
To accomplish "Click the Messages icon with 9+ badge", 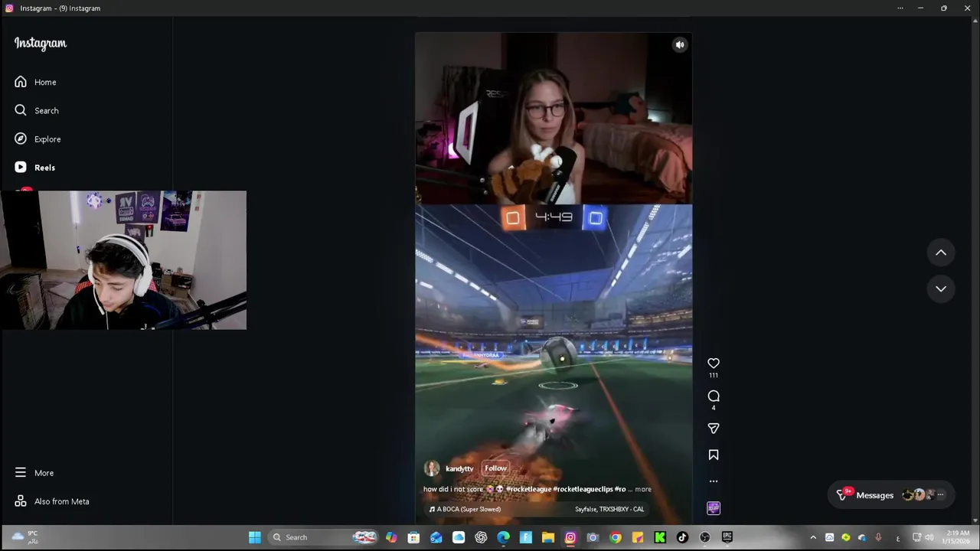I will click(843, 494).
